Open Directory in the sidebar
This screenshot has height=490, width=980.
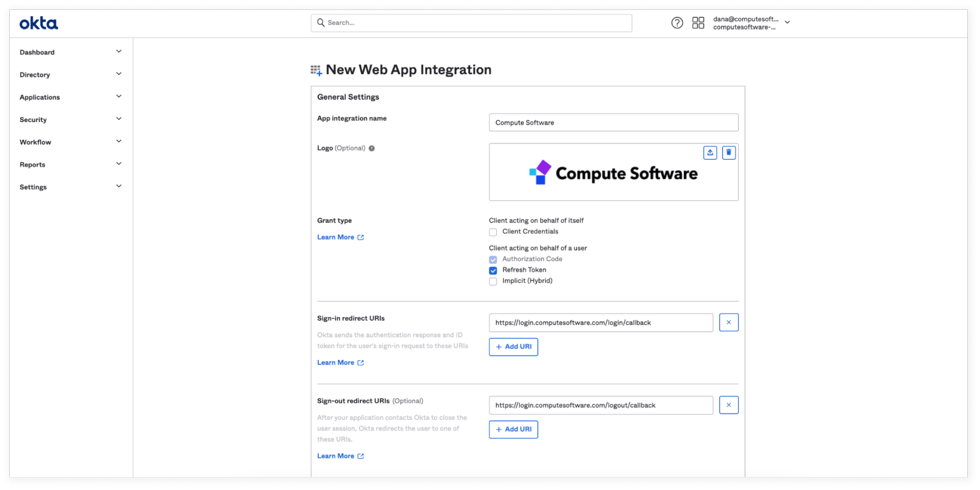click(35, 75)
